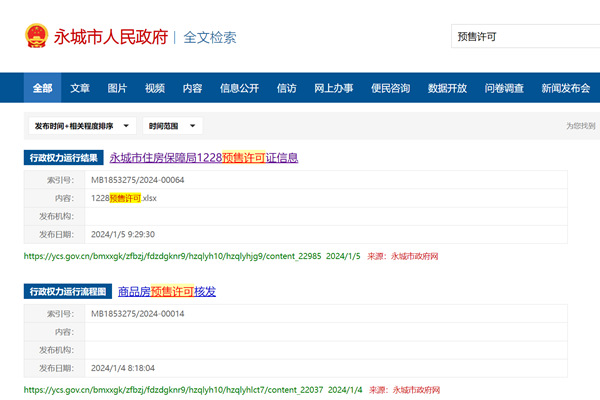Click 来源: 永城市政府网 under second result
This screenshot has height=400, width=600.
click(x=404, y=390)
